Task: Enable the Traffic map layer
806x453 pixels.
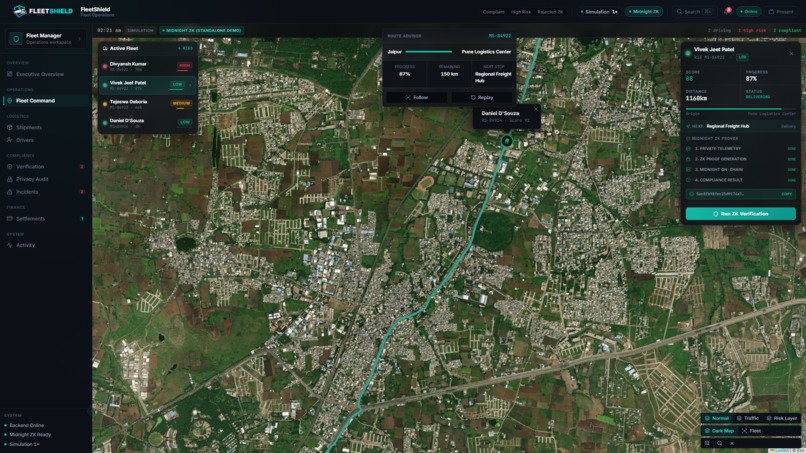Action: pyautogui.click(x=747, y=418)
